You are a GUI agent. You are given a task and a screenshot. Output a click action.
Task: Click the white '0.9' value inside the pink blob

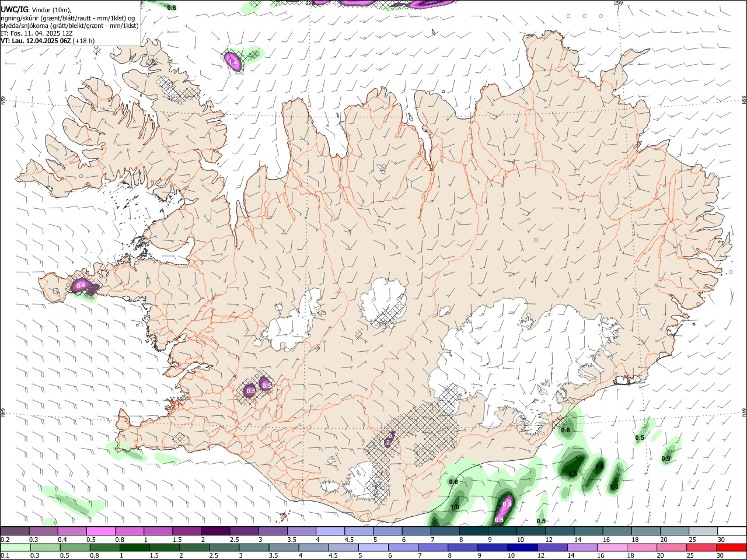point(507,504)
